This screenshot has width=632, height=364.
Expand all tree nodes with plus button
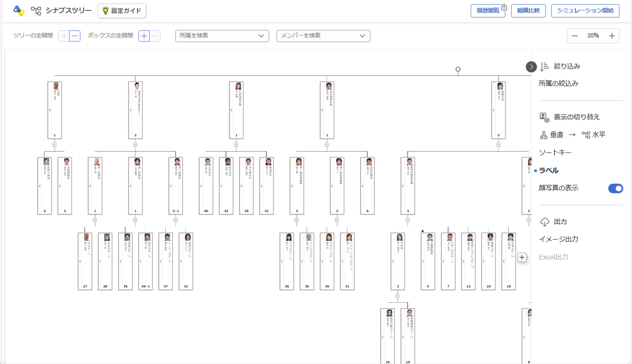click(64, 36)
